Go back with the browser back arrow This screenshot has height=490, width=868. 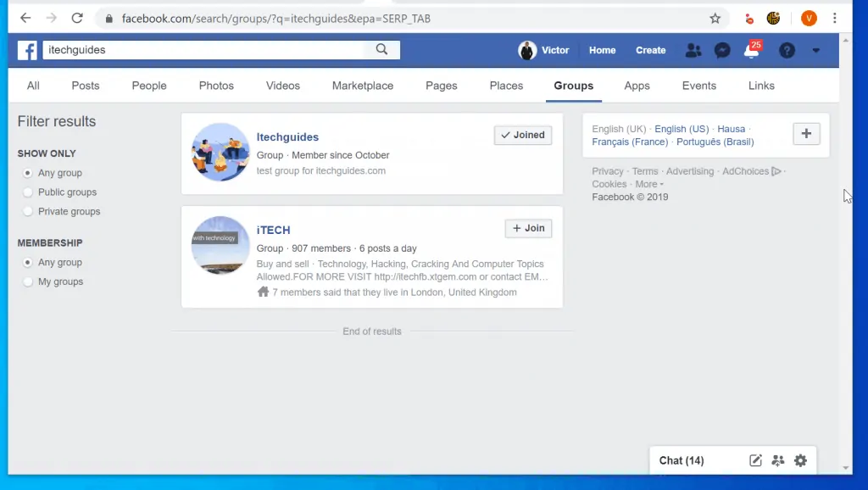pyautogui.click(x=25, y=19)
